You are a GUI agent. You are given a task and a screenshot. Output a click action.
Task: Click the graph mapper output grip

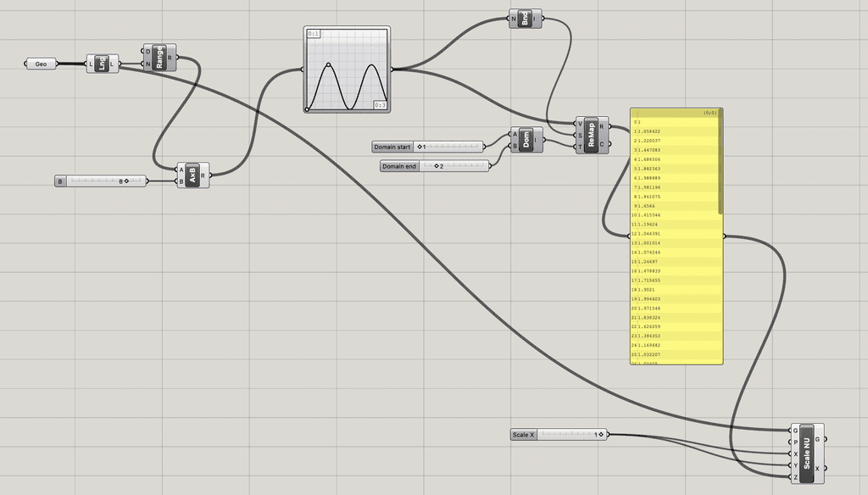(392, 70)
